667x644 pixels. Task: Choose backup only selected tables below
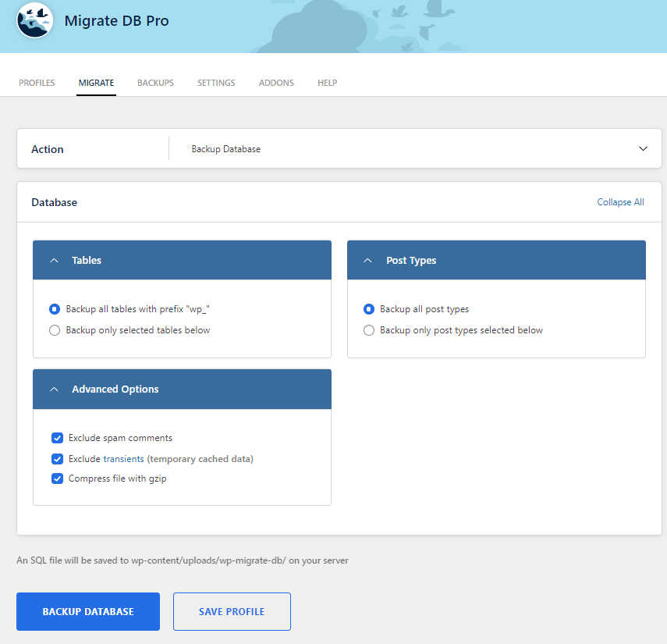tap(54, 330)
